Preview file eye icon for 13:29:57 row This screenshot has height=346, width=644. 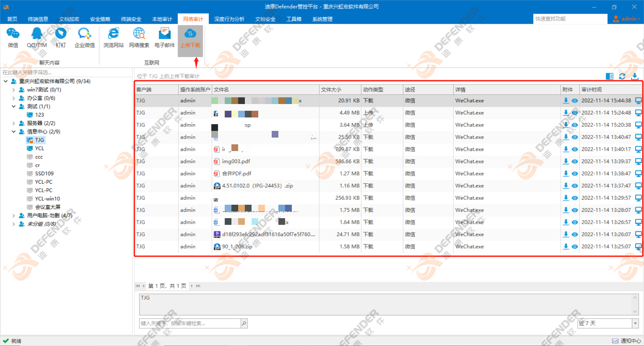click(575, 198)
